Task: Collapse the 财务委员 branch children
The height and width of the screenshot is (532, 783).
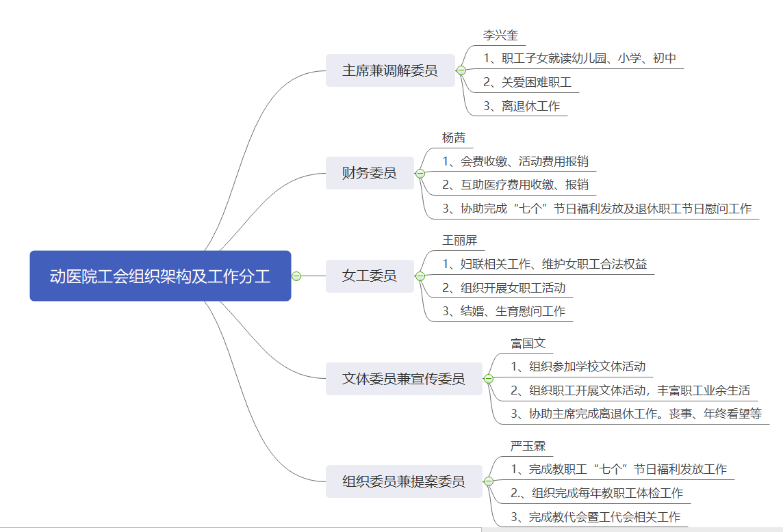Action: tap(420, 174)
